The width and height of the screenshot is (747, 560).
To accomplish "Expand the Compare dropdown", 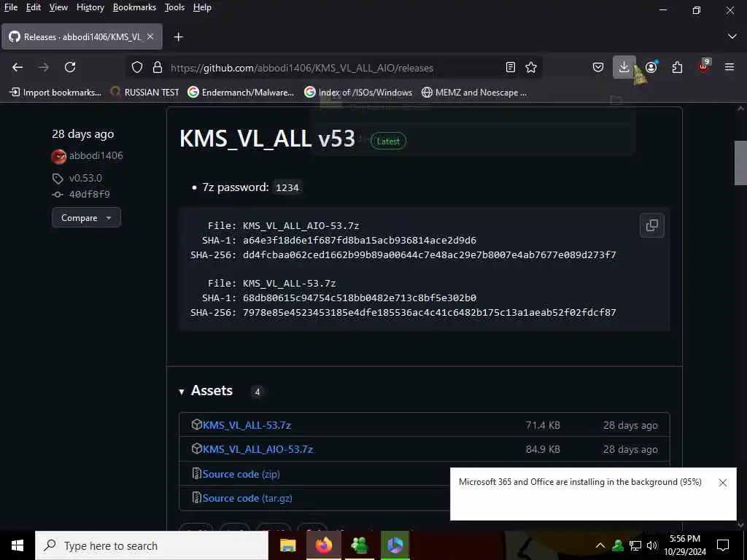I will point(86,217).
